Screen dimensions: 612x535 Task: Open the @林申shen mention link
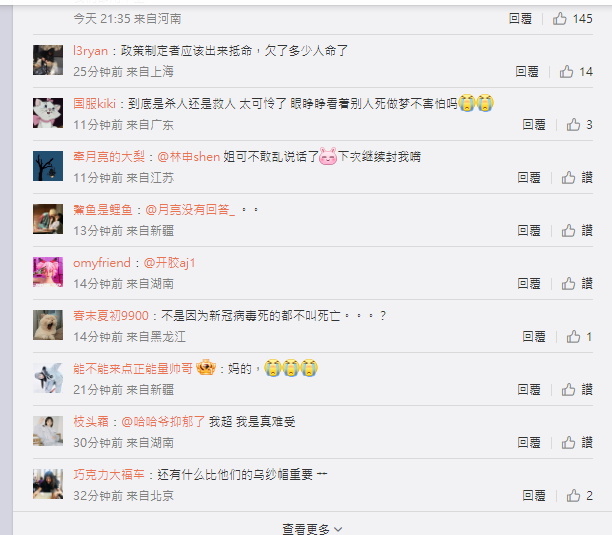point(189,157)
